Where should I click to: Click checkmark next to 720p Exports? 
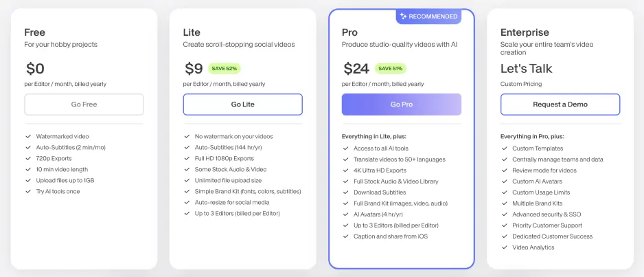28,158
